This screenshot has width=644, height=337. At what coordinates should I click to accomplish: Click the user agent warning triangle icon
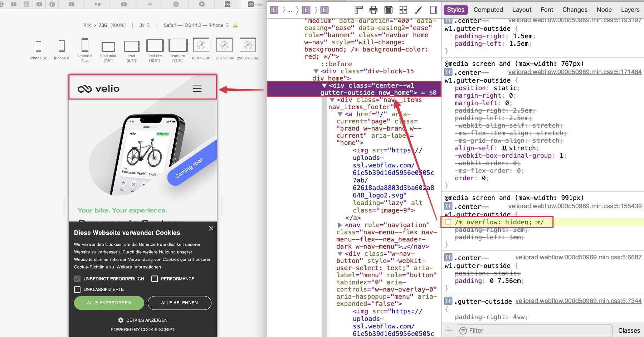(235, 25)
